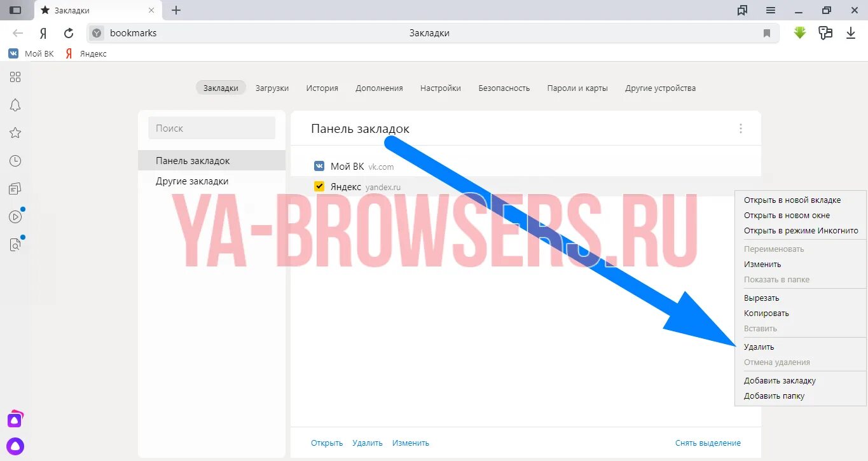
Task: Open the translator feedback extension icon
Action: coord(825,33)
